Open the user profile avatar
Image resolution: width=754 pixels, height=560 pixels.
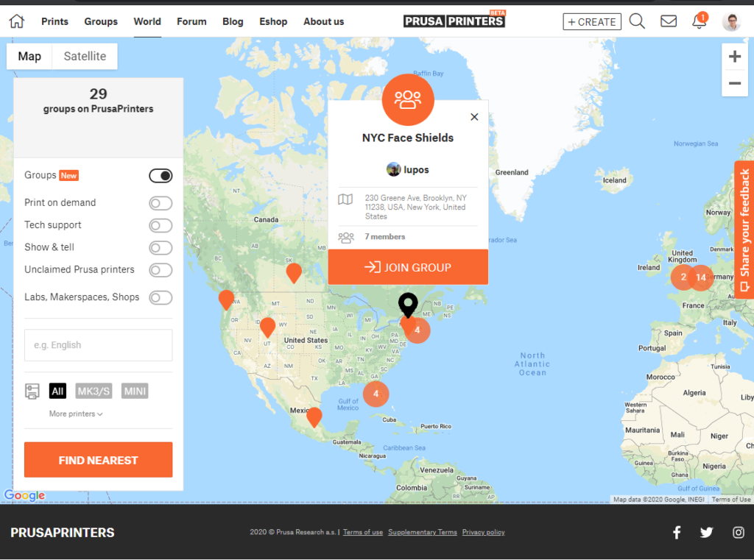point(731,21)
